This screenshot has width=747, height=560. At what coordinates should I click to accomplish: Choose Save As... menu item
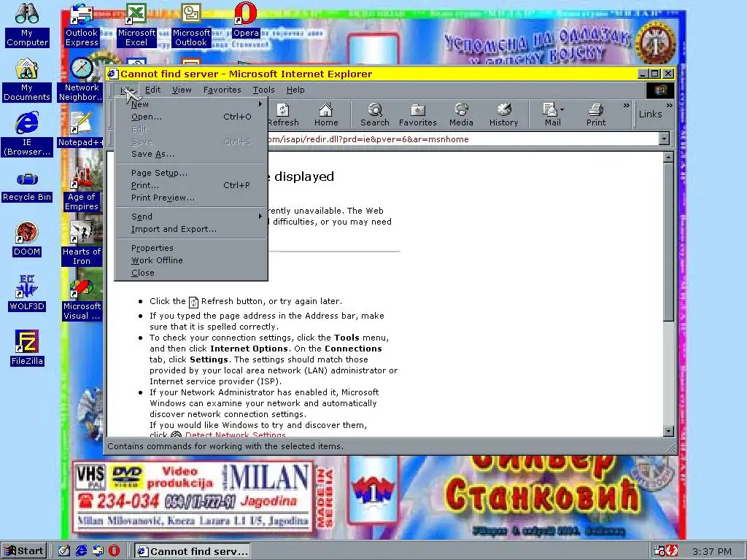click(191, 154)
